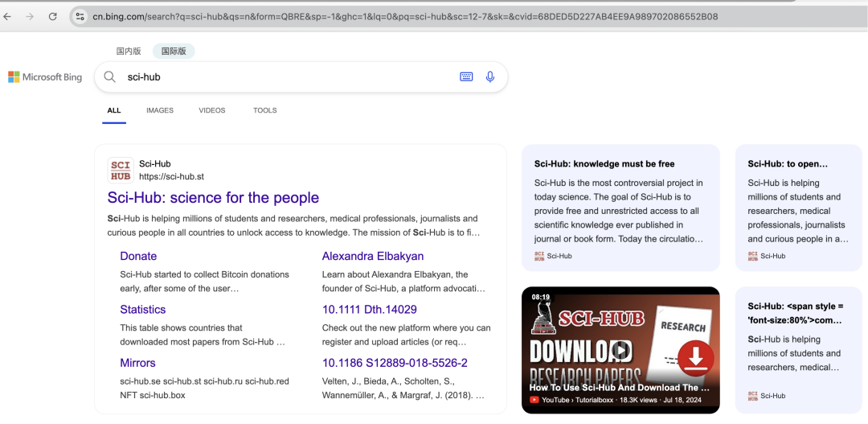Click the red download icon on video thumbnail
Screen dimensions: 868x424
pyautogui.click(x=695, y=357)
